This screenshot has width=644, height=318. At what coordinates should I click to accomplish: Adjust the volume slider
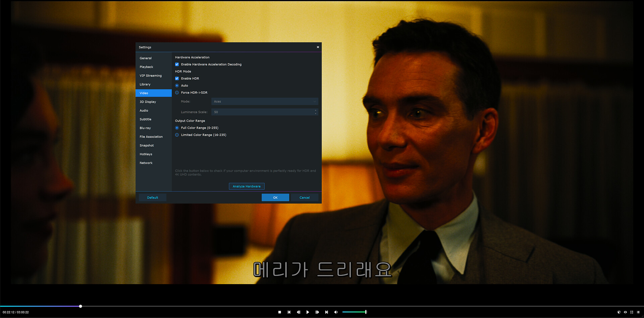355,312
